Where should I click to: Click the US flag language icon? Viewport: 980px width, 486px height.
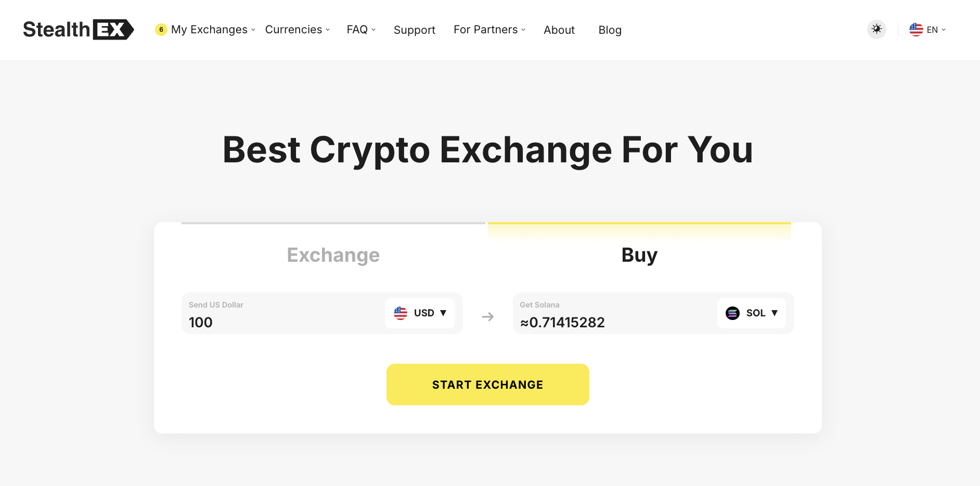point(916,30)
